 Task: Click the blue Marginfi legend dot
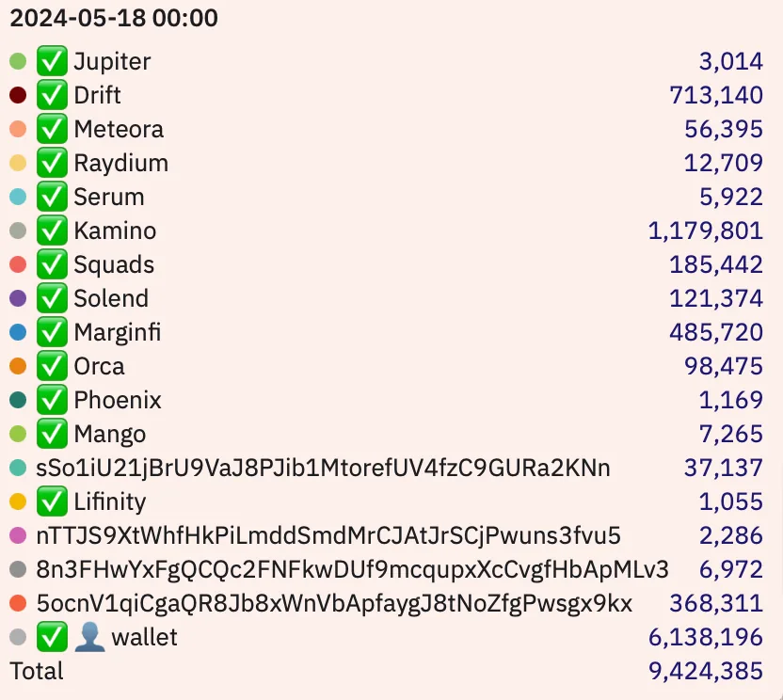[x=18, y=332]
